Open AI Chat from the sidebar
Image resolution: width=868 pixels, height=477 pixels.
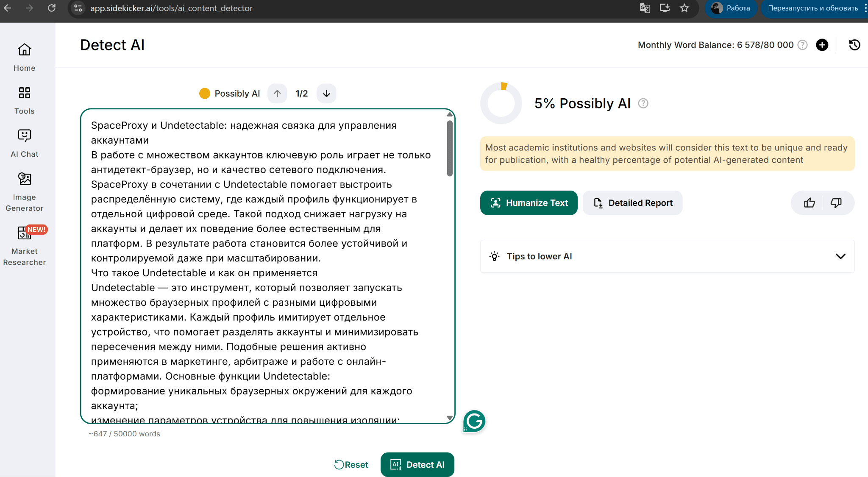(x=25, y=136)
